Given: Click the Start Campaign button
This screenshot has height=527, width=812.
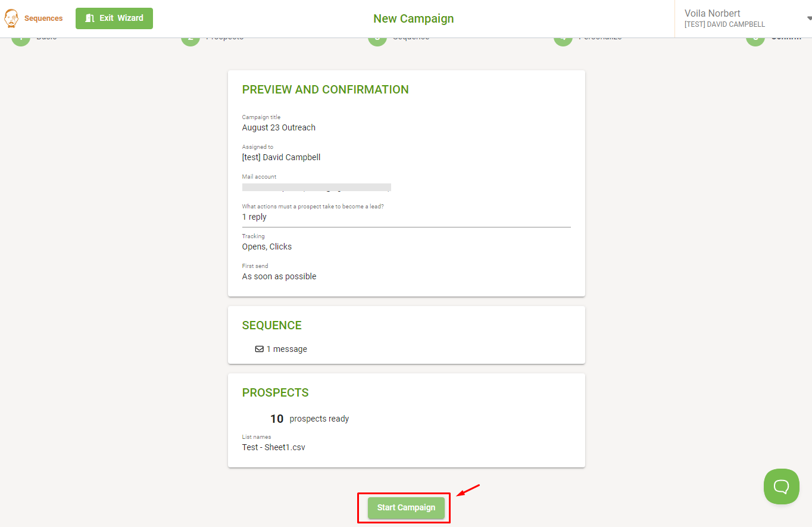Looking at the screenshot, I should 406,507.
